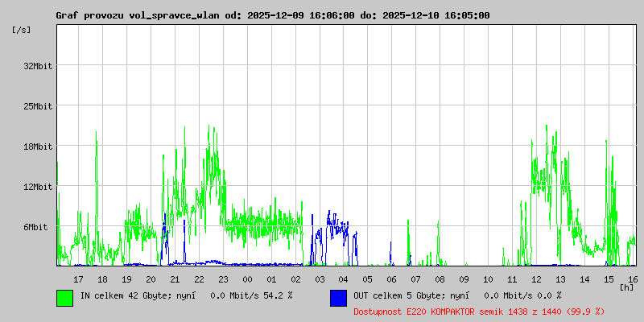
Task: Click the 6Mbit y-axis label
Action: [x=35, y=227]
